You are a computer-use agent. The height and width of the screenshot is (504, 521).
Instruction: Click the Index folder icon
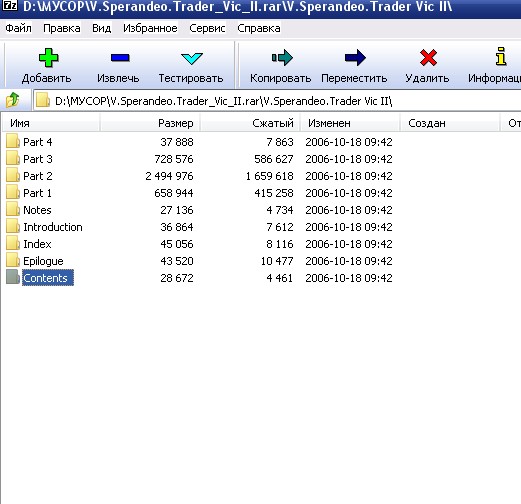[13, 243]
